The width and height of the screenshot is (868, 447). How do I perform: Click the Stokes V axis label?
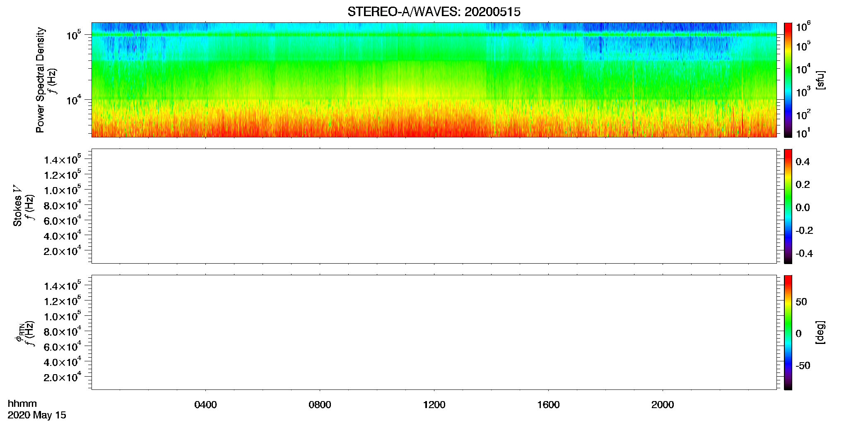(x=17, y=206)
